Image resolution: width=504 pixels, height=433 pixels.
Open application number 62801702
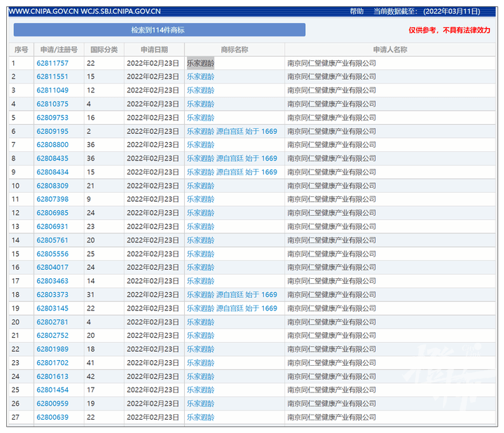pos(52,363)
